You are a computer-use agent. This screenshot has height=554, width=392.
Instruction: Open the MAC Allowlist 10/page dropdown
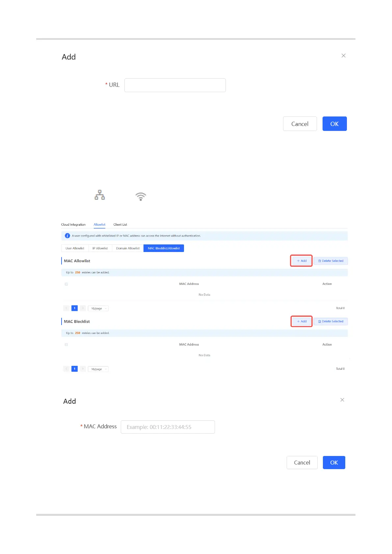pyautogui.click(x=98, y=309)
